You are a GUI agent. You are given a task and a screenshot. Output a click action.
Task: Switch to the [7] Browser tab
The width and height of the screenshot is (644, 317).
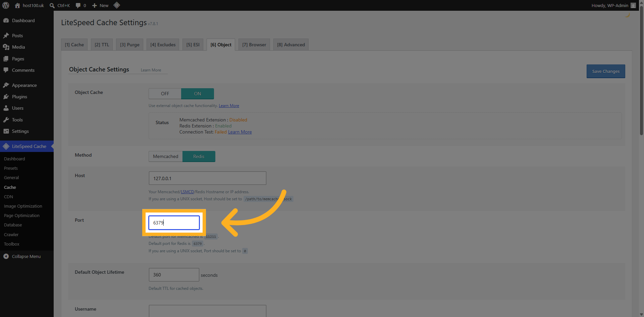(x=254, y=45)
